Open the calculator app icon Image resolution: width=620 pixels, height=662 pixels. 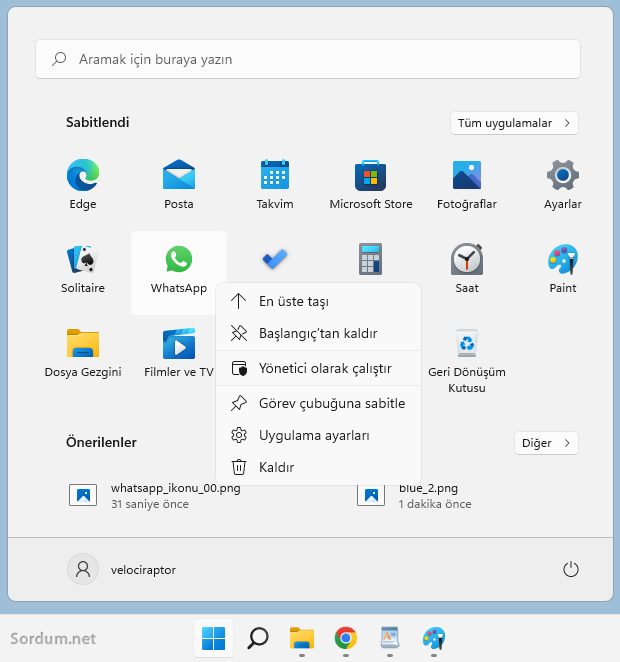[x=371, y=259]
